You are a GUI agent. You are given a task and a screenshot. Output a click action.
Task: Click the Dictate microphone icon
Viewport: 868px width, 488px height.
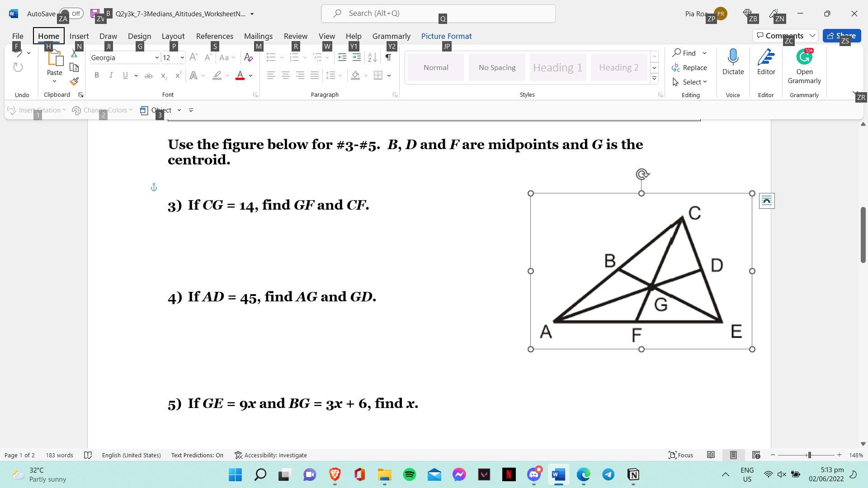tap(733, 57)
